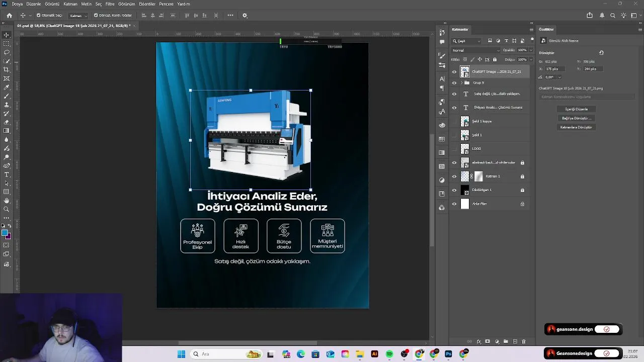
Task: Click the Katmanlara Dönüştür button
Action: [576, 127]
